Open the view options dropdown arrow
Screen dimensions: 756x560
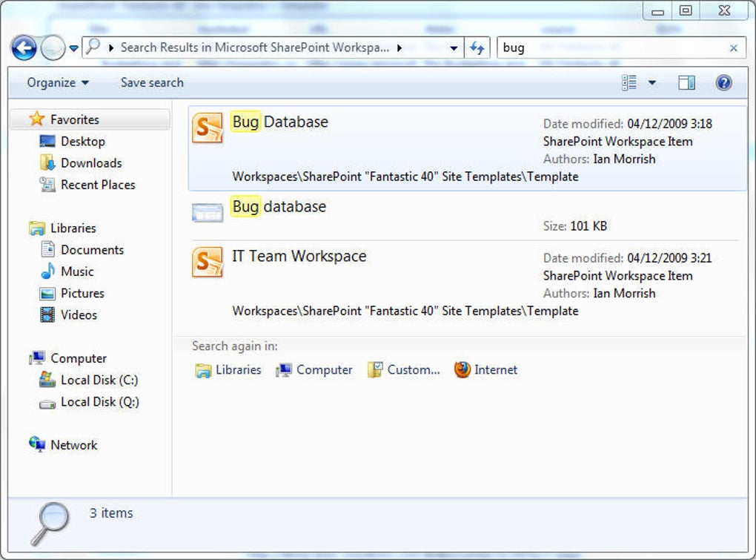[651, 82]
